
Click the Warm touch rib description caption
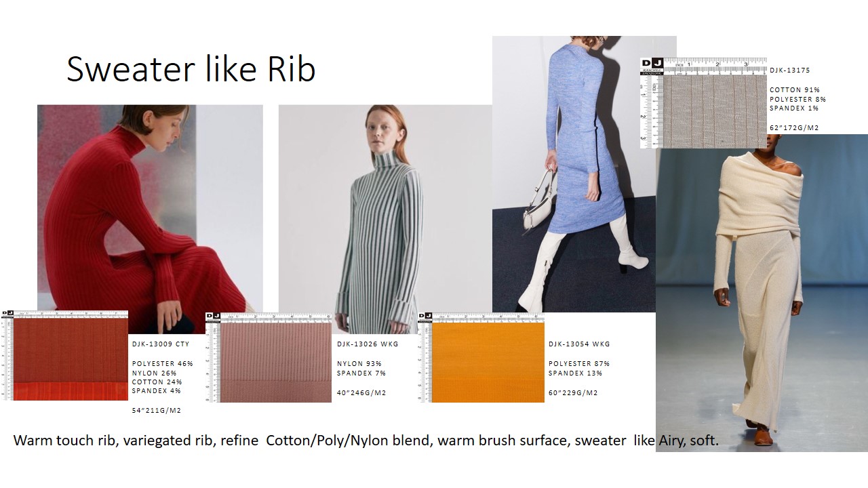pyautogui.click(x=366, y=441)
